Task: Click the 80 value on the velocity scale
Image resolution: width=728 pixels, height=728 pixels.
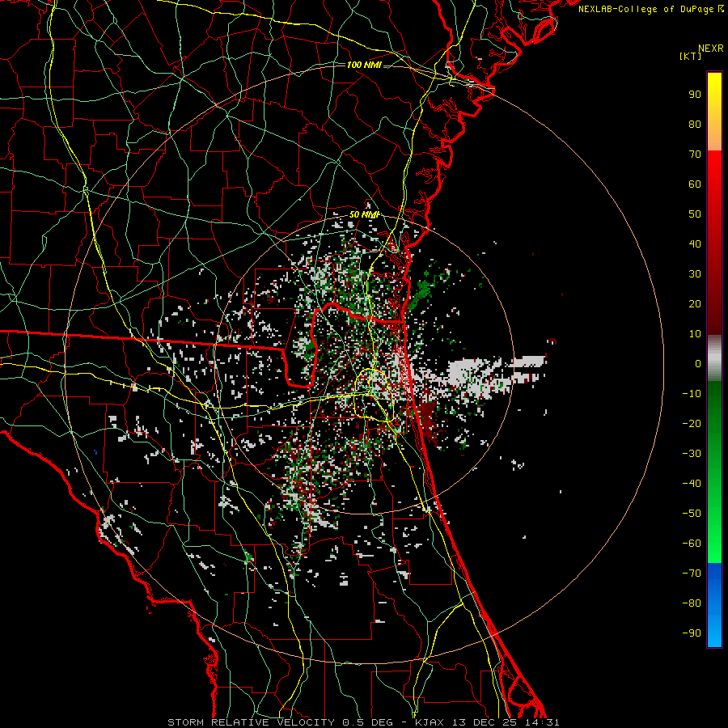Action: (695, 124)
